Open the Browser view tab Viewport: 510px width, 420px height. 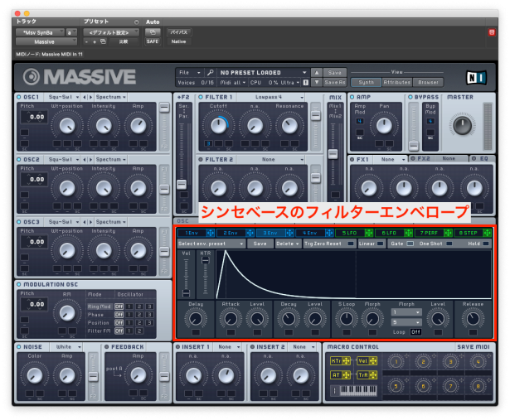coord(429,82)
